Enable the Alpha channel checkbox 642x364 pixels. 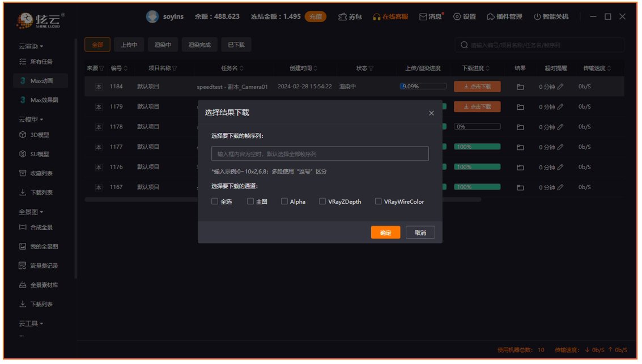pyautogui.click(x=284, y=202)
